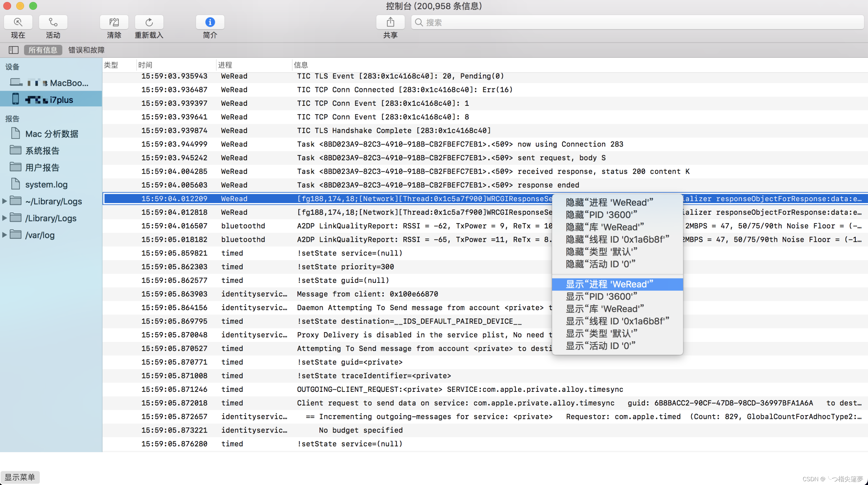Screen dimensions: 868x485
Task: Click the Clear (清除) toolbar icon
Action: coord(114,22)
